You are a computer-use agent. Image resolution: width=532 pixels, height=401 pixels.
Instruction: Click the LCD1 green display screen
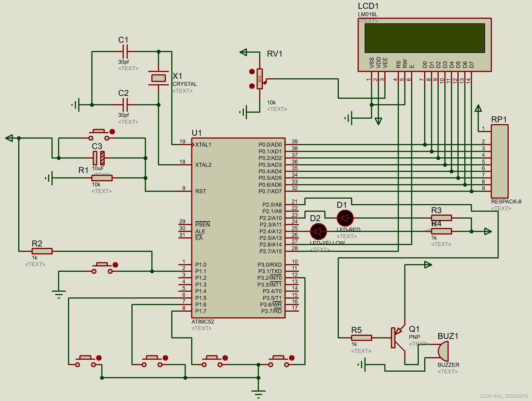[x=425, y=38]
